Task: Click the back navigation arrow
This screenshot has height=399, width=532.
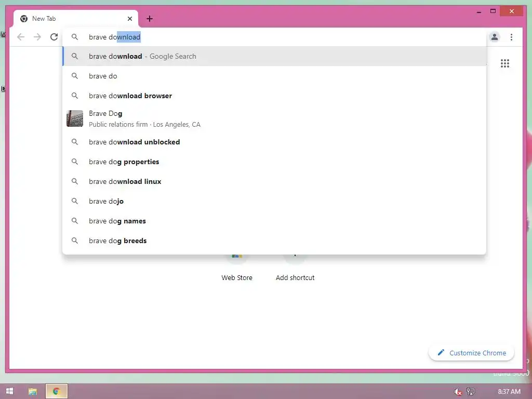Action: (x=21, y=37)
